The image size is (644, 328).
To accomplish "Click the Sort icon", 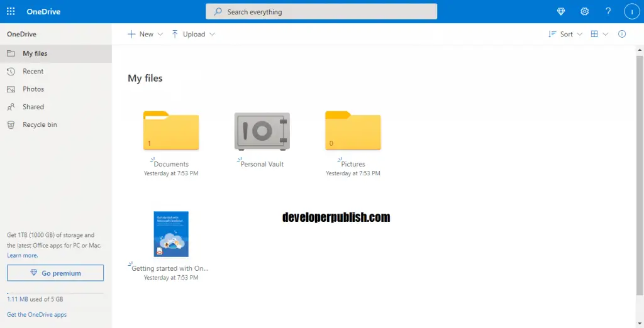I will click(x=552, y=34).
